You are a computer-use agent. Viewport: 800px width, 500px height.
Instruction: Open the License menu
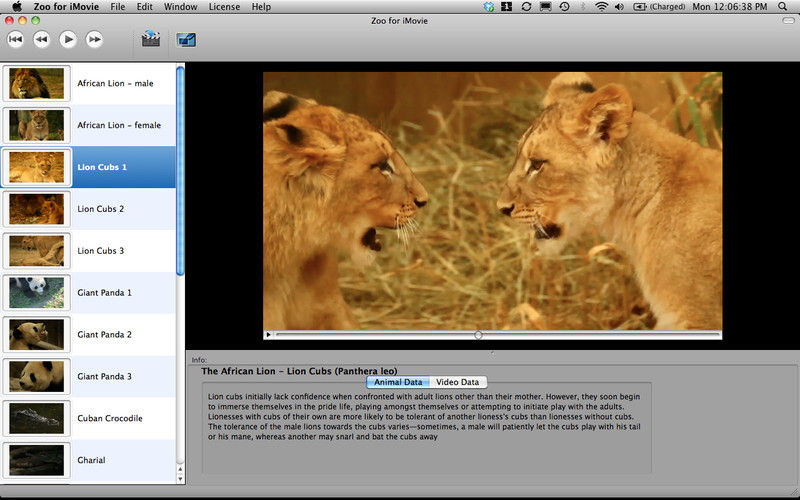click(x=224, y=7)
